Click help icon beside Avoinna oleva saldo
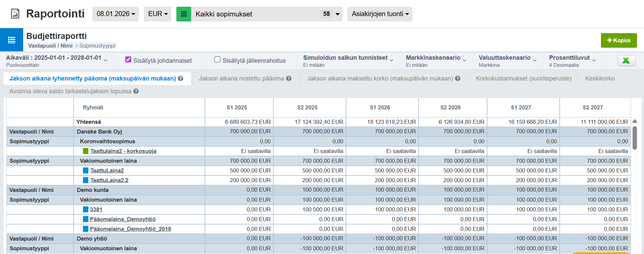The height and width of the screenshot is (254, 644). (x=136, y=91)
